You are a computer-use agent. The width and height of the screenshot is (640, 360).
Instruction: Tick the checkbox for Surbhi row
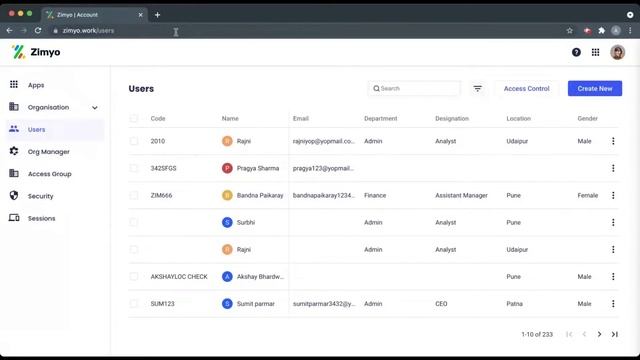[x=134, y=222]
